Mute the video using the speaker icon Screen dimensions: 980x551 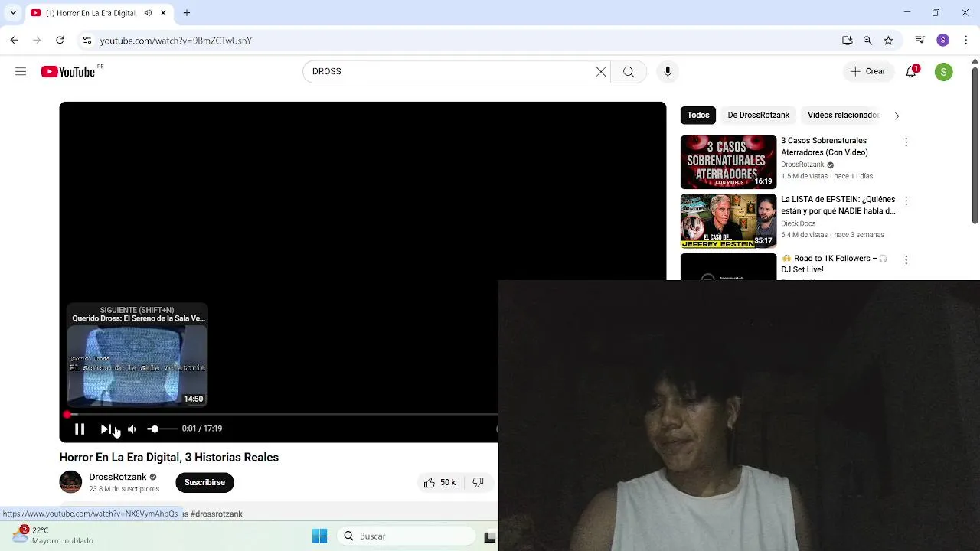tap(132, 429)
